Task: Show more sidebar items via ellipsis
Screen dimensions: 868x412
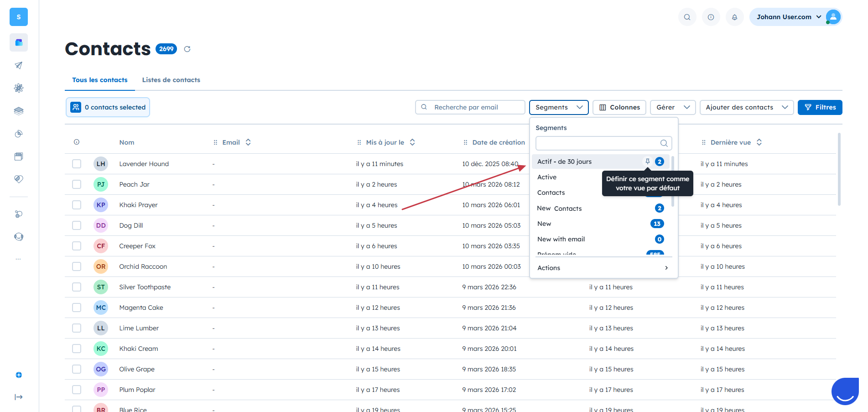Action: pos(18,259)
